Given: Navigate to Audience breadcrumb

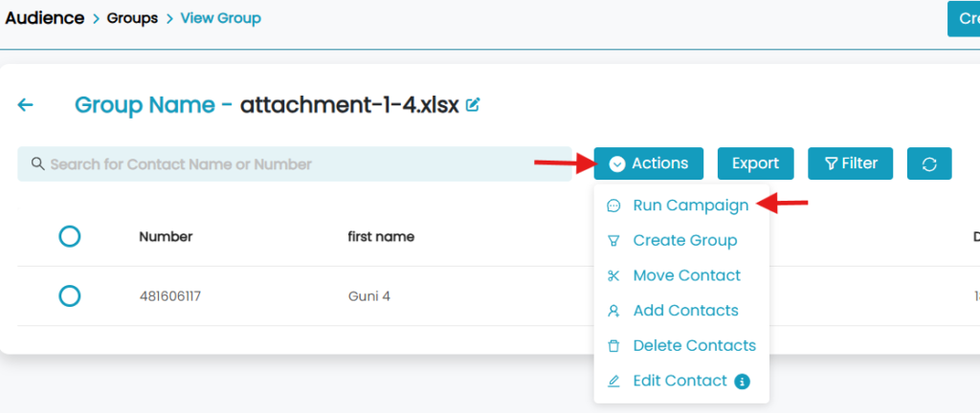Looking at the screenshot, I should point(44,18).
